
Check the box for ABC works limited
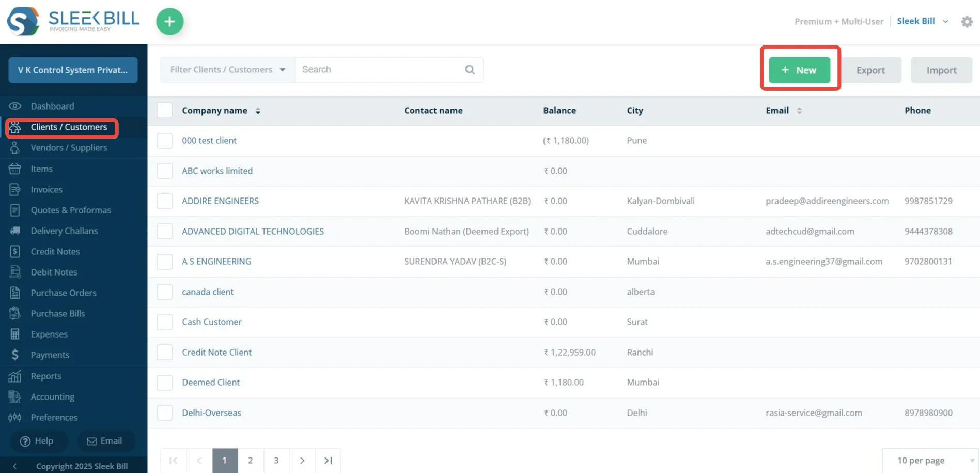(x=164, y=171)
